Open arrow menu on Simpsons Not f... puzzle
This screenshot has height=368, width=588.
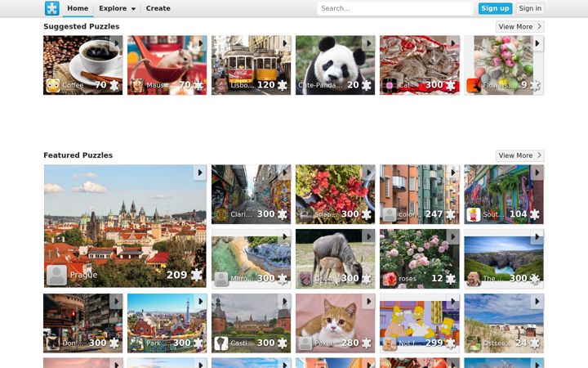point(453,301)
